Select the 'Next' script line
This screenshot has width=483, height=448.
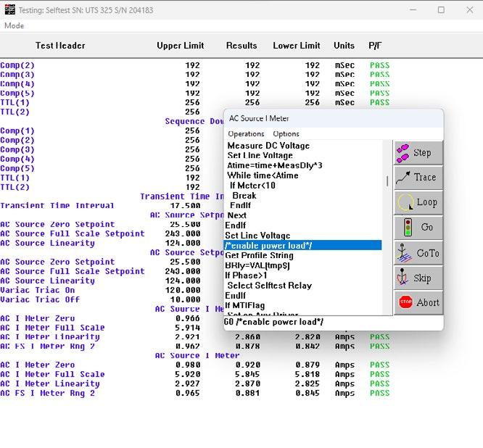pyautogui.click(x=236, y=215)
